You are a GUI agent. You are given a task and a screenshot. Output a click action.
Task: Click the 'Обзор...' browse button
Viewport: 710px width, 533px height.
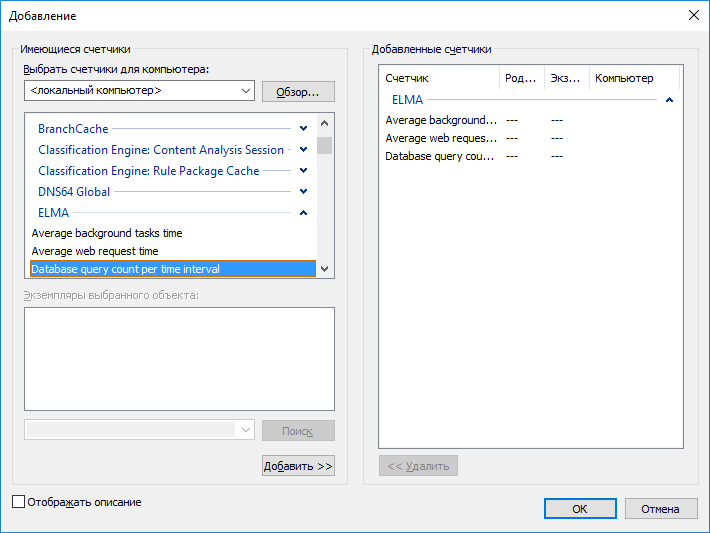point(298,92)
